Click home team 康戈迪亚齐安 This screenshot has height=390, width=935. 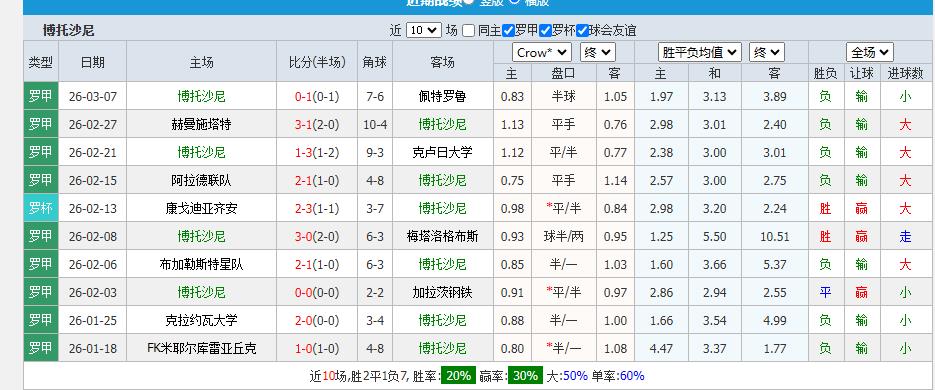pyautogui.click(x=201, y=209)
